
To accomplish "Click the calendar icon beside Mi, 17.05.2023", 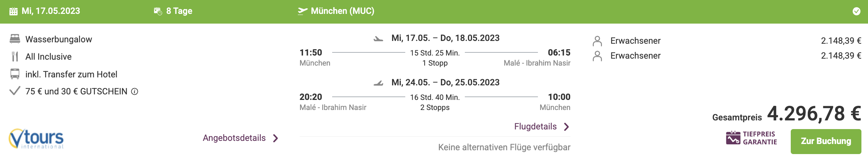I will pyautogui.click(x=14, y=11).
